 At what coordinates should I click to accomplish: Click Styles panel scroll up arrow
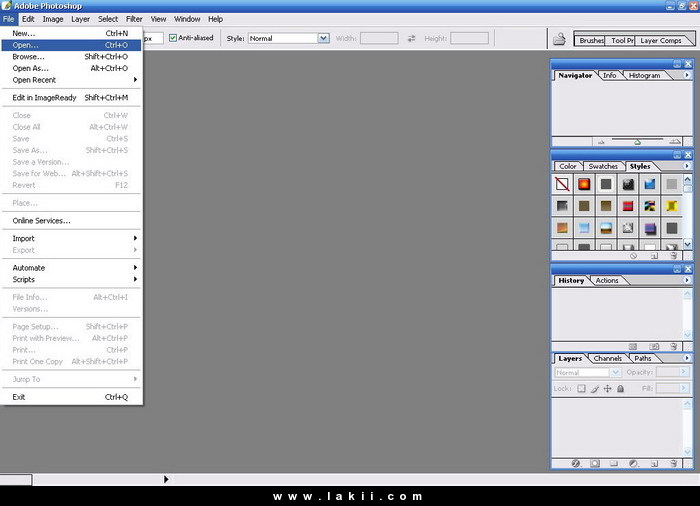[x=688, y=180]
